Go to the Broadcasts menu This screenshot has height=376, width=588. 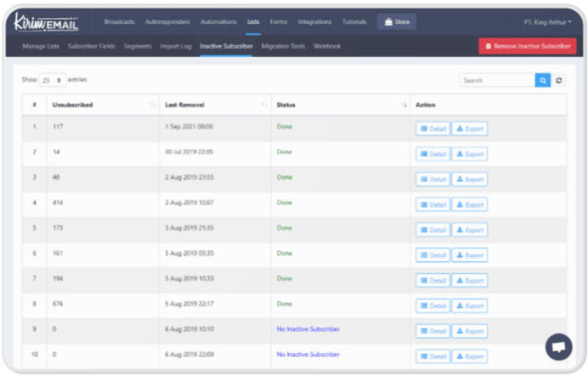click(x=119, y=21)
